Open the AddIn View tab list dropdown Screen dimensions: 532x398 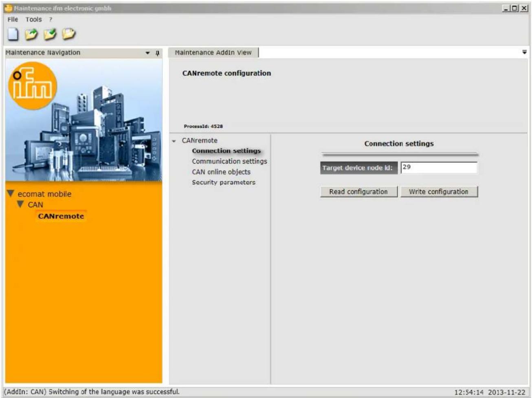tap(524, 52)
